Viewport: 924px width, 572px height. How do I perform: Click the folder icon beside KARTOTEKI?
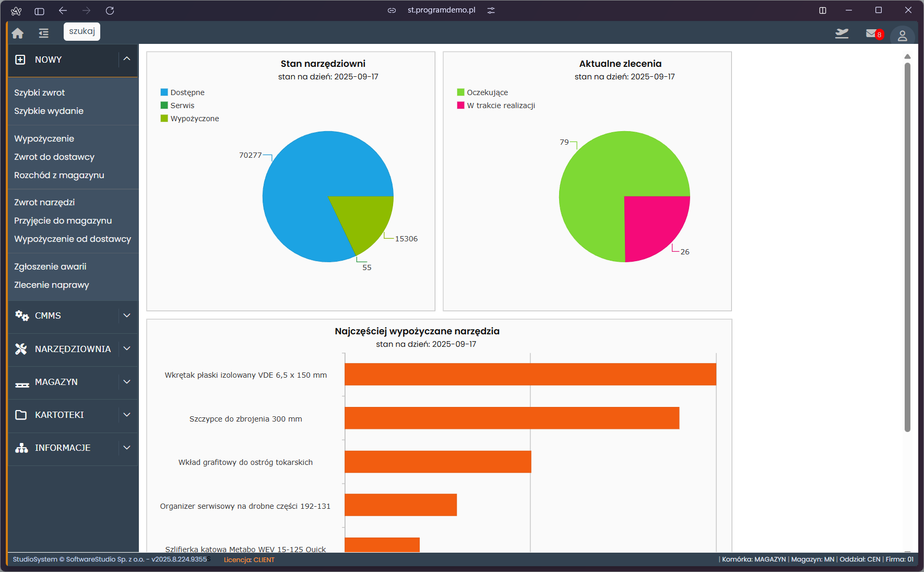click(21, 415)
